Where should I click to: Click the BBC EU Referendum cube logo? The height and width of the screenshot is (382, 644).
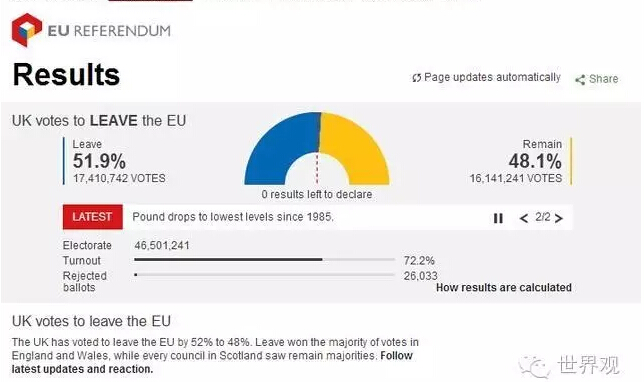pos(26,30)
